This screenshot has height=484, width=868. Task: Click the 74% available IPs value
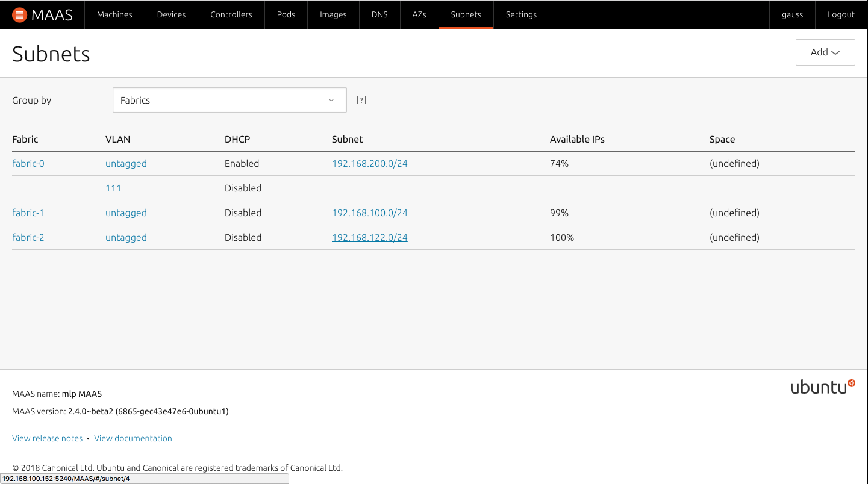[x=559, y=163]
